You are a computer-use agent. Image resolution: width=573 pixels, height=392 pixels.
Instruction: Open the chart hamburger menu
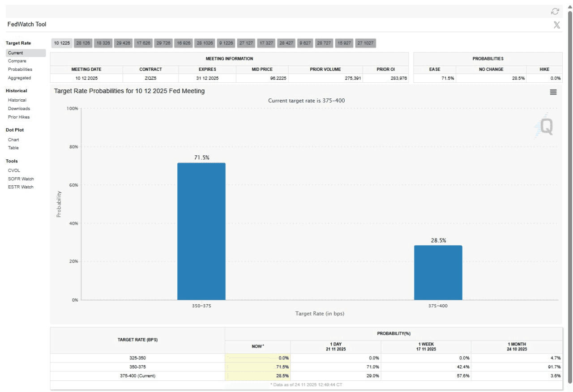coord(553,92)
